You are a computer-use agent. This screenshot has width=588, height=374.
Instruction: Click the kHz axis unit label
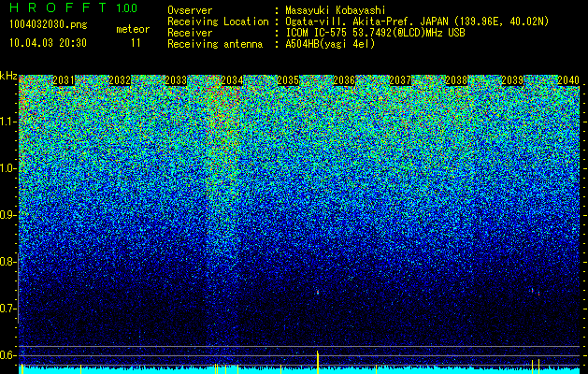coord(8,76)
